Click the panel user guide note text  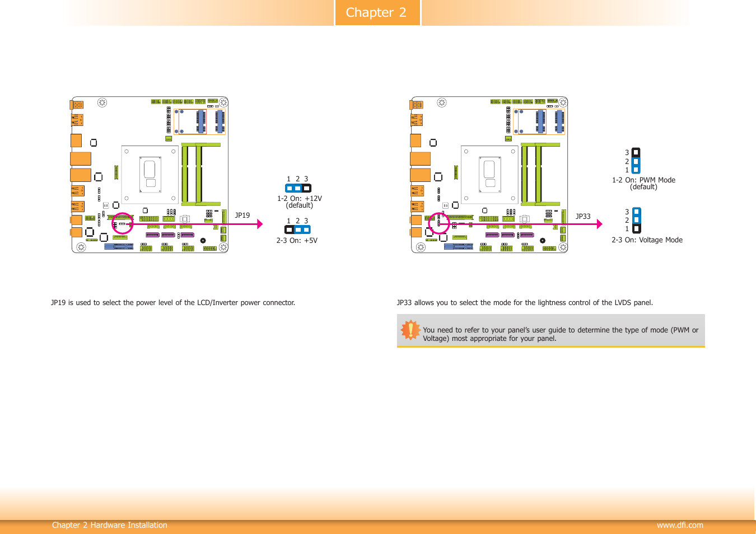[x=561, y=334]
